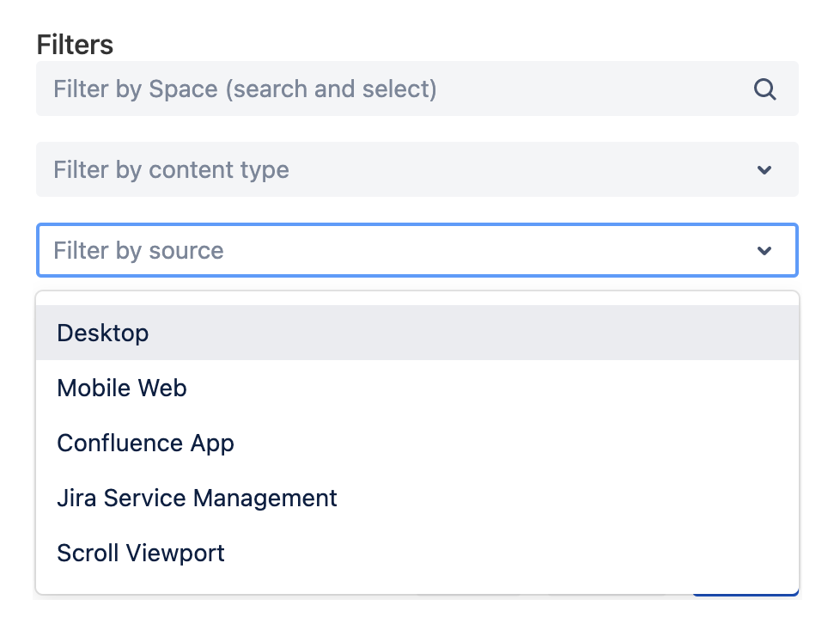
Task: Click the content type chevron arrow
Action: point(764,170)
